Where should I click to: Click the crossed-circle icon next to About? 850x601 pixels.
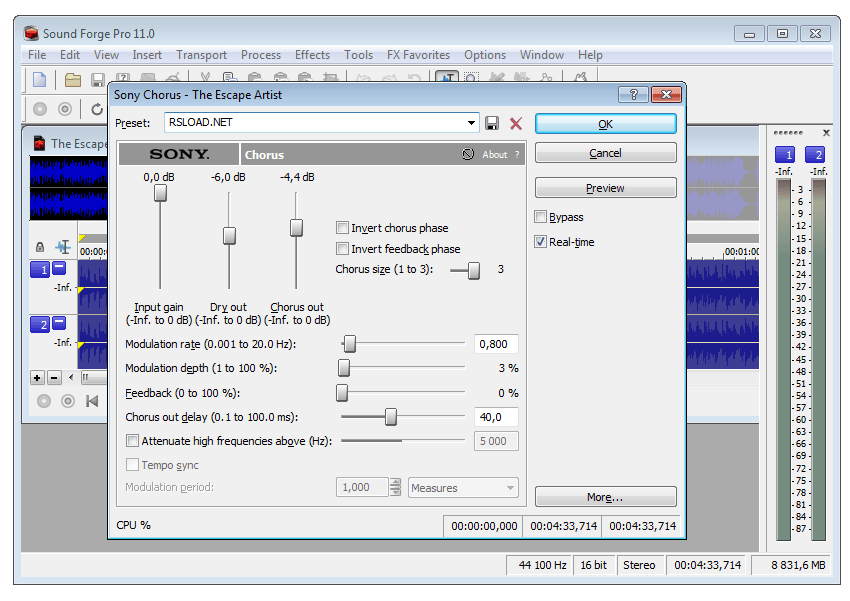(x=468, y=154)
